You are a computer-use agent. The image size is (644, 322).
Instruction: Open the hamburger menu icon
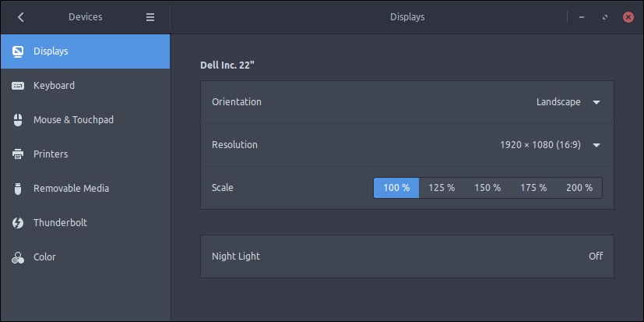click(150, 17)
